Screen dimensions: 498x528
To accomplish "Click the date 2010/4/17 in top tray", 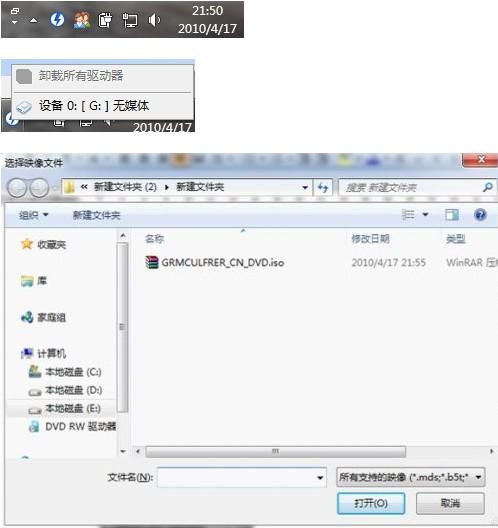I will tap(207, 29).
